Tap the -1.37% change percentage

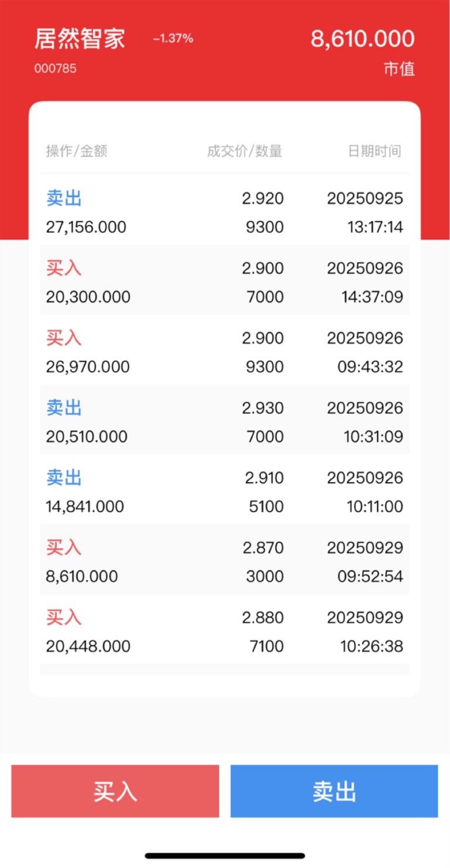[x=173, y=39]
